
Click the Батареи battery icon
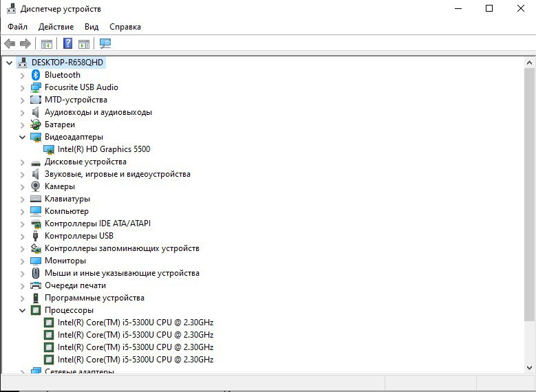(x=36, y=124)
